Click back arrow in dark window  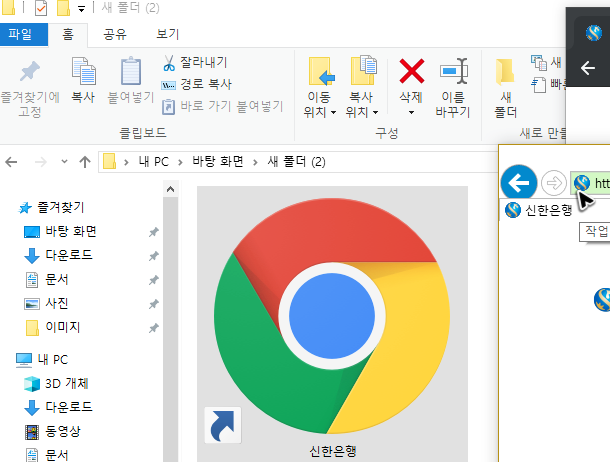[x=587, y=68]
